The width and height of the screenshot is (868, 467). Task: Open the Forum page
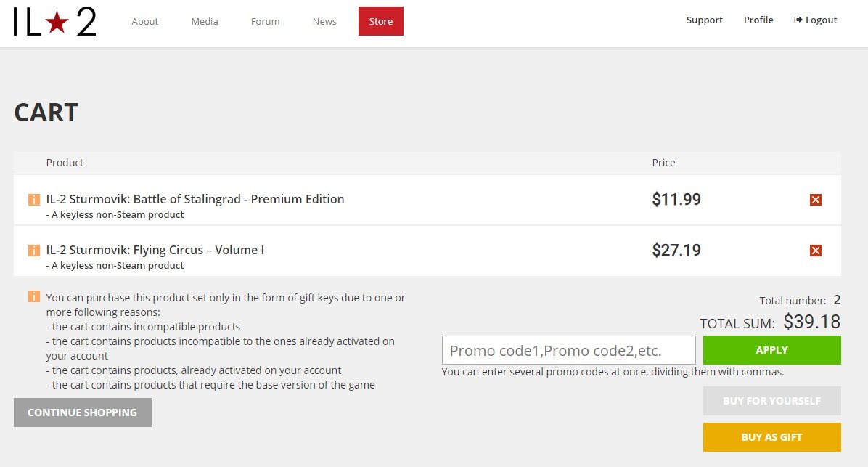pos(265,21)
